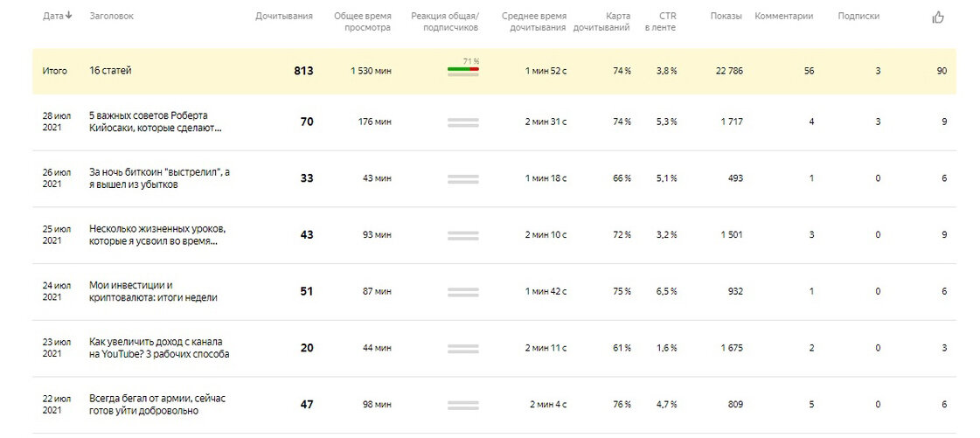The height and width of the screenshot is (438, 980).
Task: Click the thumbs-up likes column icon
Action: (x=937, y=17)
